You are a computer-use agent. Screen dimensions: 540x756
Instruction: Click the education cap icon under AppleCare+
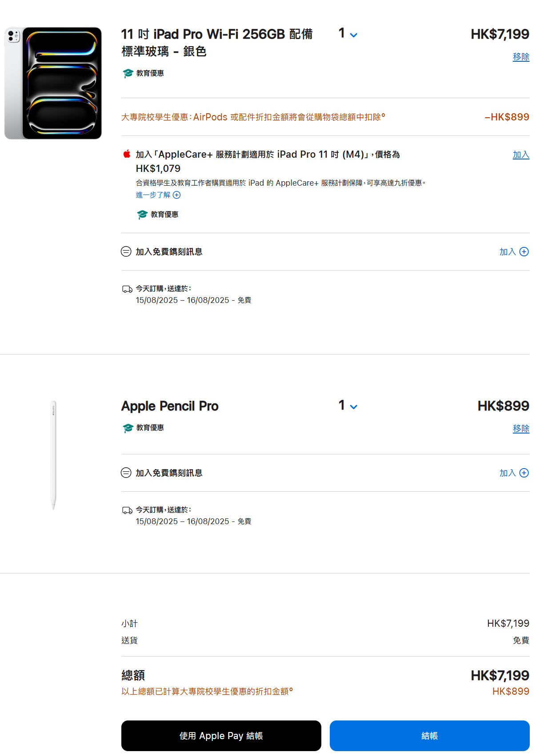142,215
